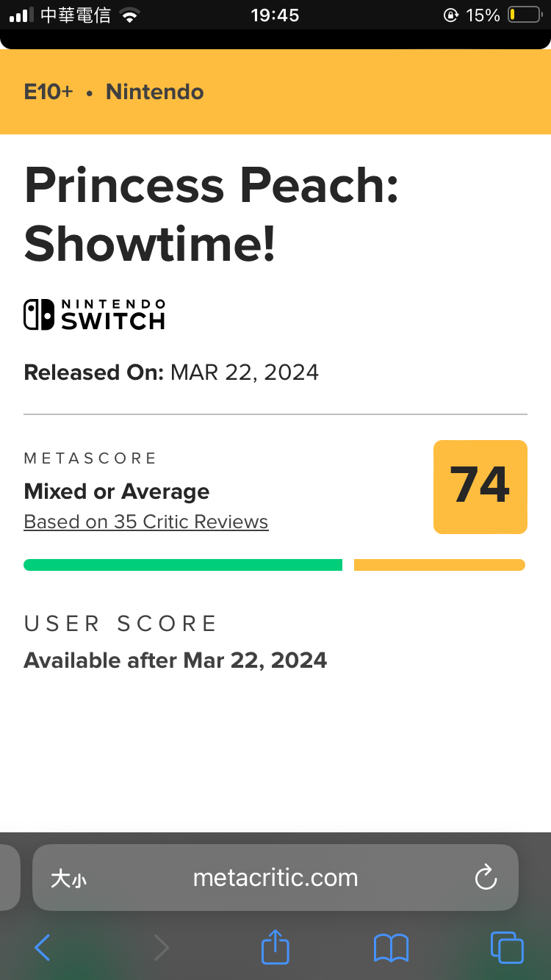551x980 pixels.
Task: Tap the E10+ rating label
Action: click(48, 92)
